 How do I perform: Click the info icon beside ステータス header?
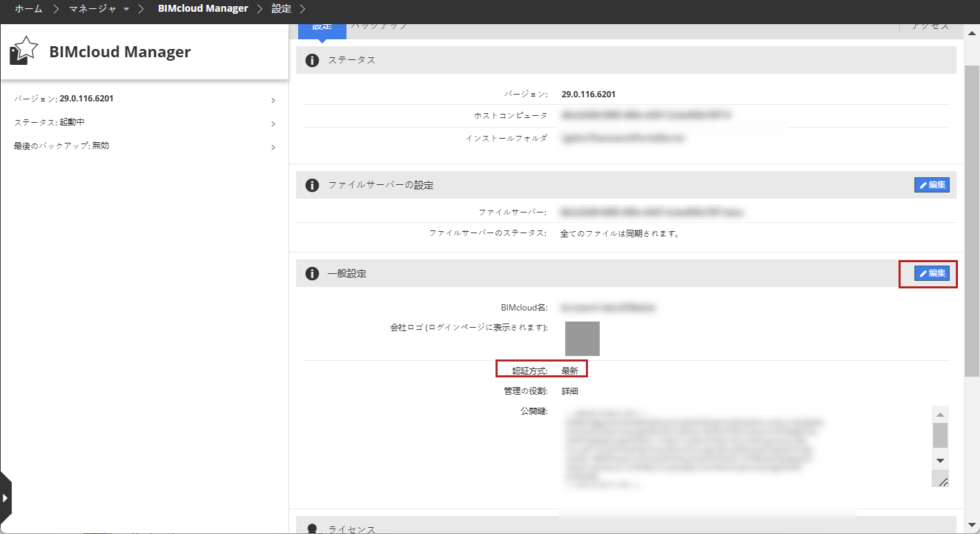(x=312, y=60)
